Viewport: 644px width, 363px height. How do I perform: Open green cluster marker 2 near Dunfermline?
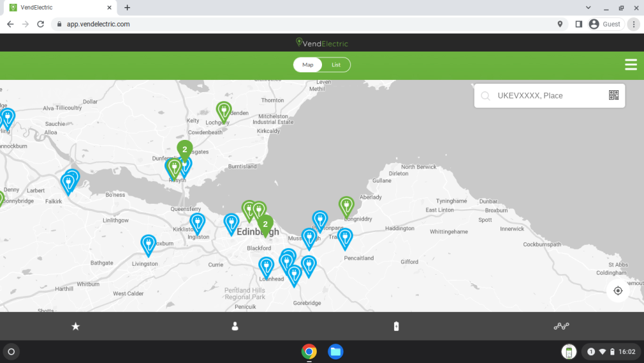[x=185, y=150]
